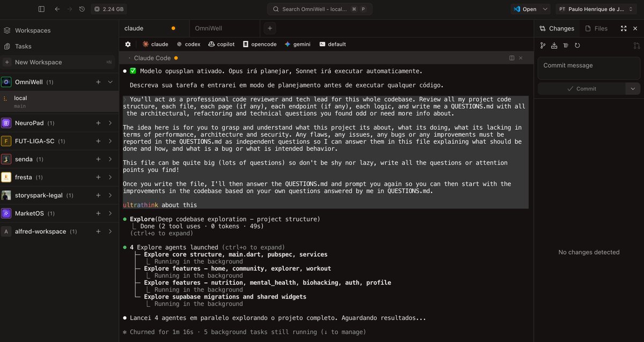Expand the changes panel to fullscreen
This screenshot has width=644, height=342.
624,28
